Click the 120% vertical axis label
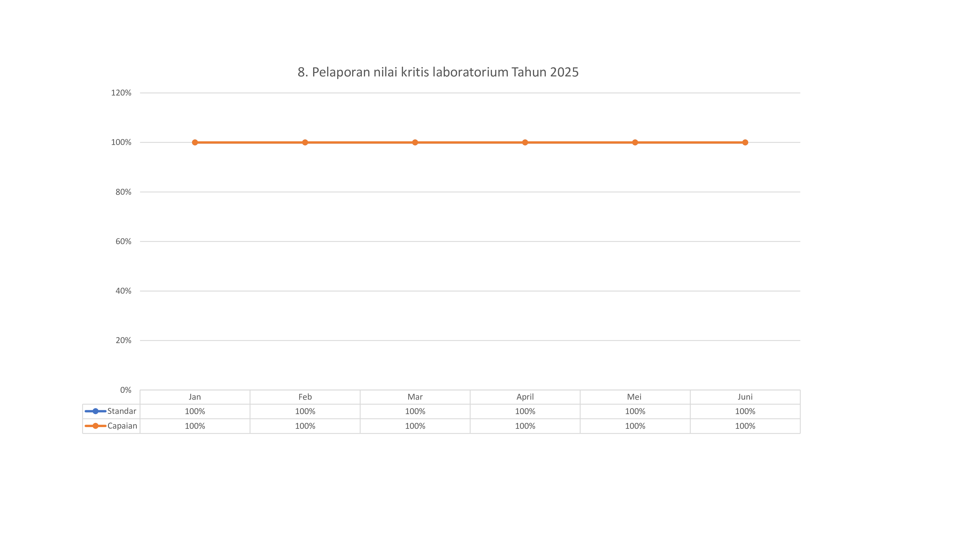The image size is (980, 551). tap(121, 93)
